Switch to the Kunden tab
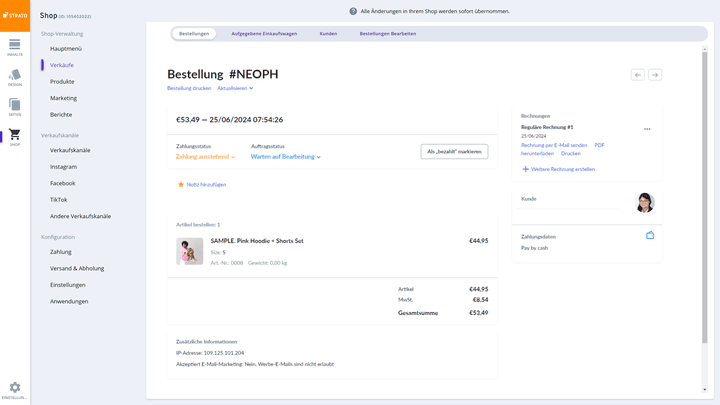This screenshot has height=405, width=720. point(328,34)
